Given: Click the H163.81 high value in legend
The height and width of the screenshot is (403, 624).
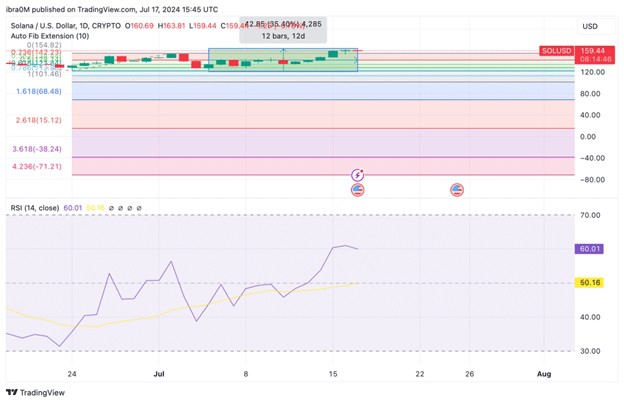Looking at the screenshot, I should pyautogui.click(x=171, y=26).
